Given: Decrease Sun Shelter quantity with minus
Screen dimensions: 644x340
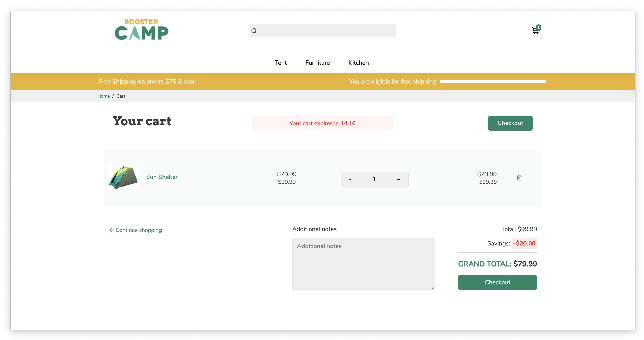Looking at the screenshot, I should [x=350, y=179].
